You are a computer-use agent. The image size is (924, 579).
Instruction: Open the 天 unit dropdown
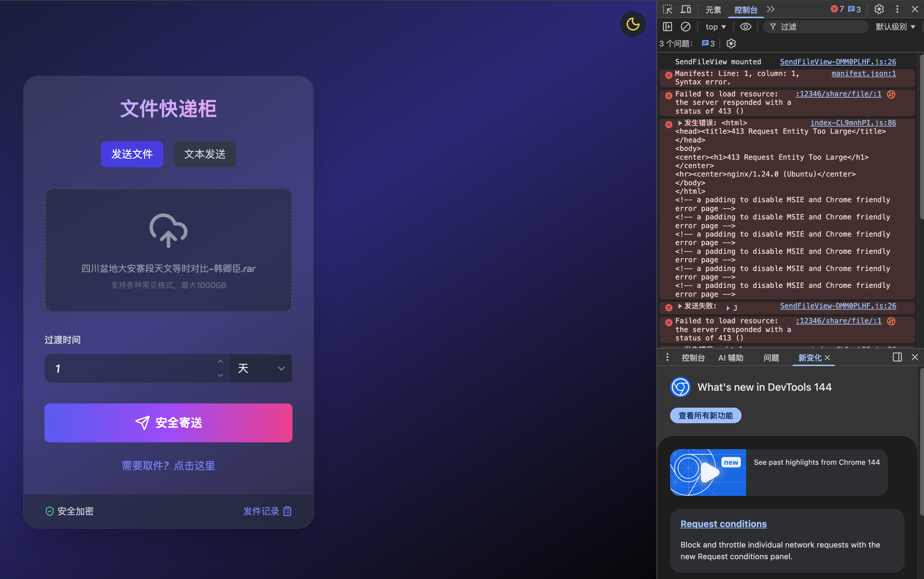tap(261, 368)
